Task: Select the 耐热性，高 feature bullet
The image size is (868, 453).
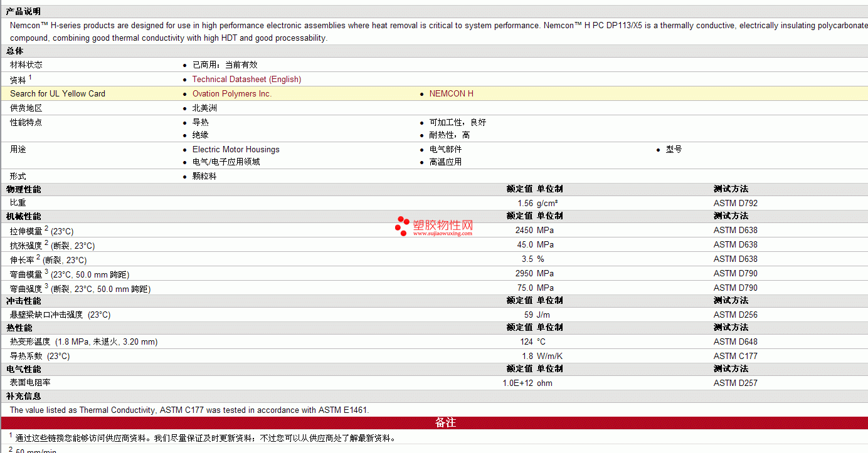Action: pos(450,135)
